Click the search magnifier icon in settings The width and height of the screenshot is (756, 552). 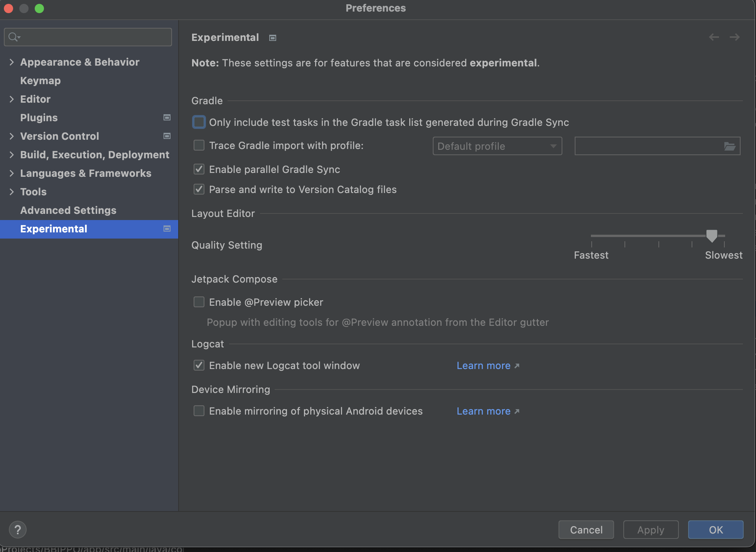(14, 37)
